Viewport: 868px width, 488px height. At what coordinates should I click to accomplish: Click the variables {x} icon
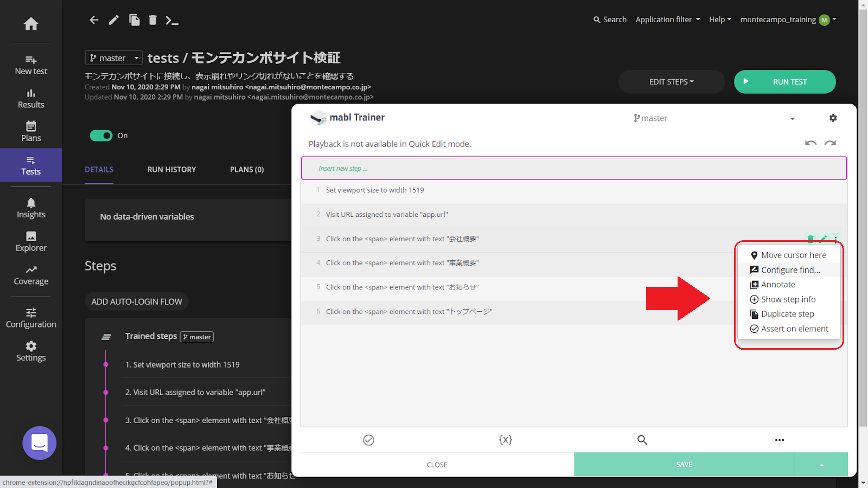[505, 440]
